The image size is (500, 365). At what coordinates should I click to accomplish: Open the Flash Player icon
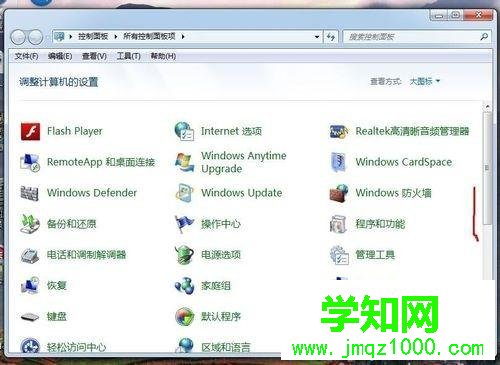tap(30, 131)
